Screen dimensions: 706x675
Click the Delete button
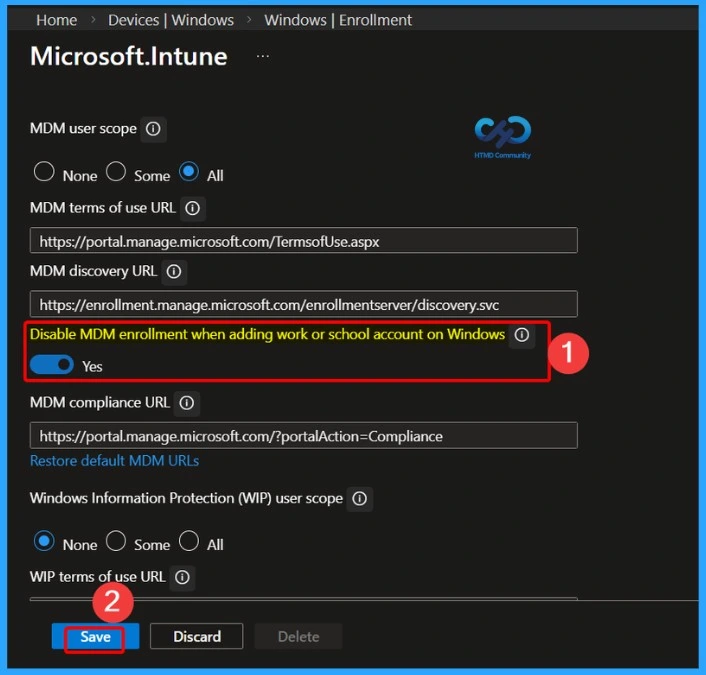coord(299,637)
